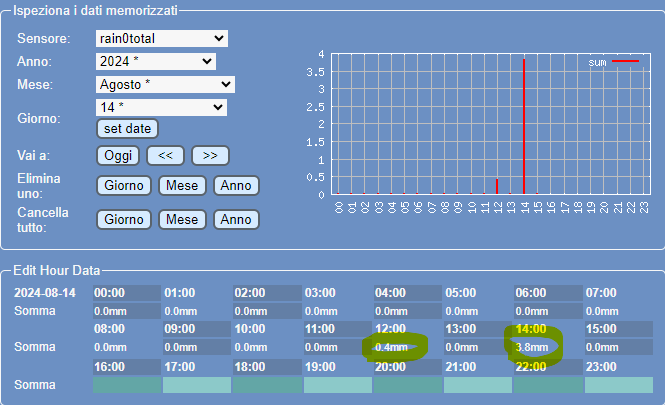
Task: Click the 12:00 hour header label
Action: tap(390, 329)
